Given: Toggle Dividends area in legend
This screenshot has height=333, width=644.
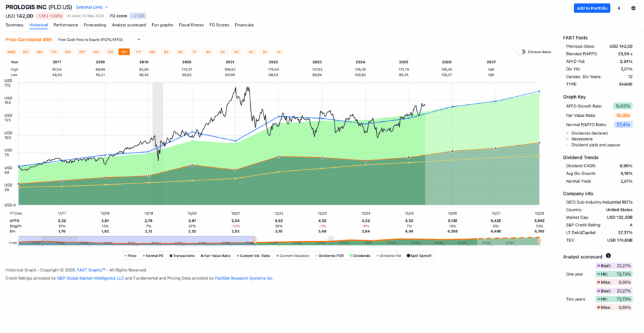Looking at the screenshot, I should click(x=360, y=256).
